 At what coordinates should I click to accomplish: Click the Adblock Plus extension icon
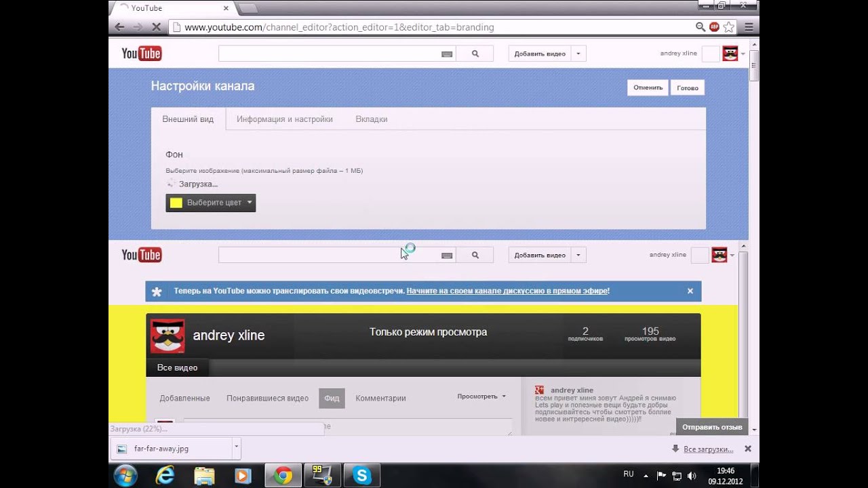point(714,27)
